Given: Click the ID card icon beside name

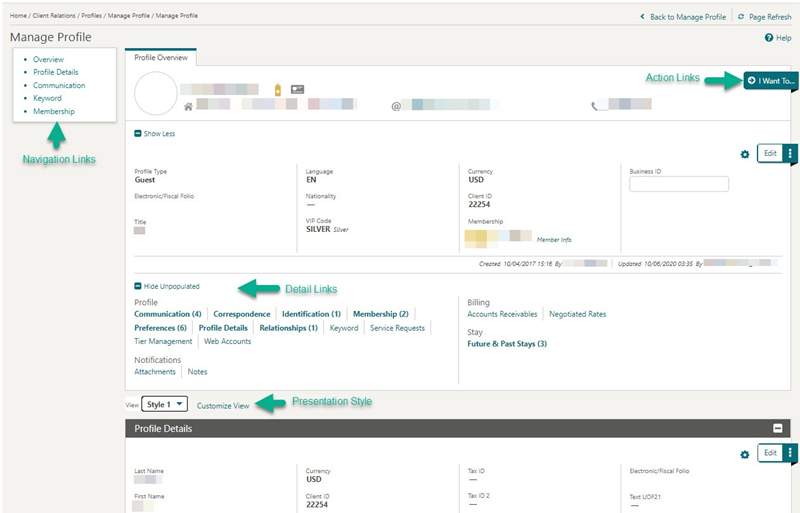Looking at the screenshot, I should [297, 89].
